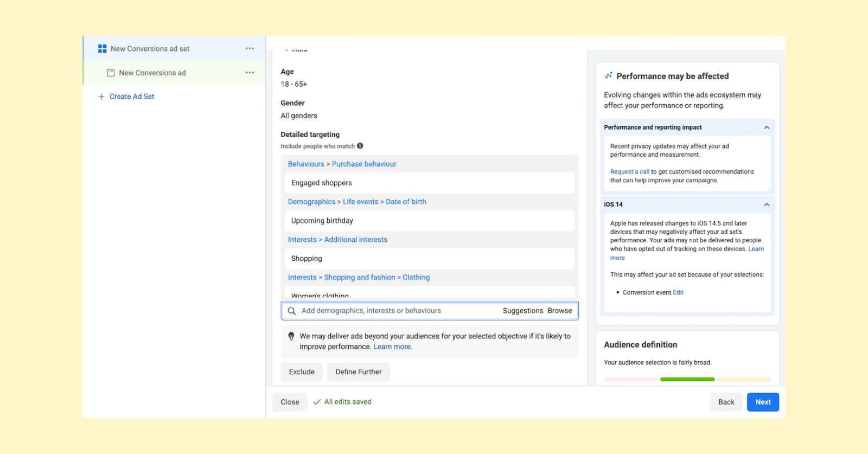Viewport: 868px width, 454px height.
Task: Focus the Add demographics, interests or behaviours field
Action: (399, 311)
